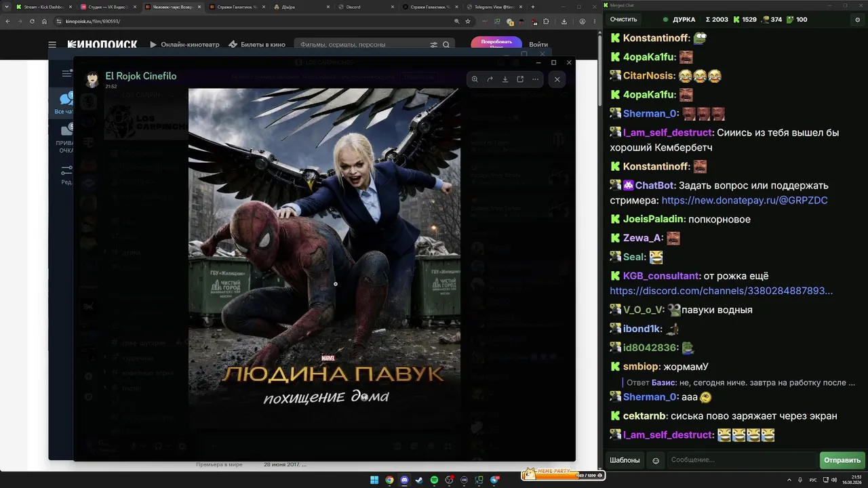Open the browser extensions puzzle icon
Screen dimensions: 868x488
546,21
